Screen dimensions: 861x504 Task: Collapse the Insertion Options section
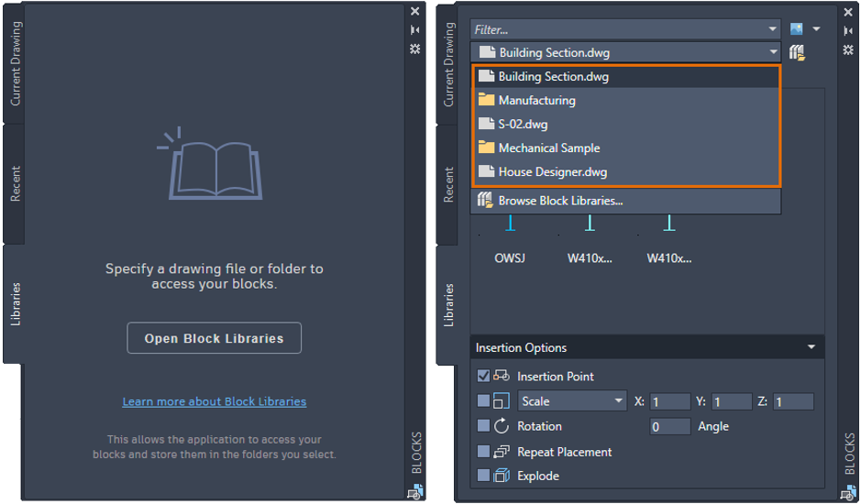pyautogui.click(x=811, y=347)
